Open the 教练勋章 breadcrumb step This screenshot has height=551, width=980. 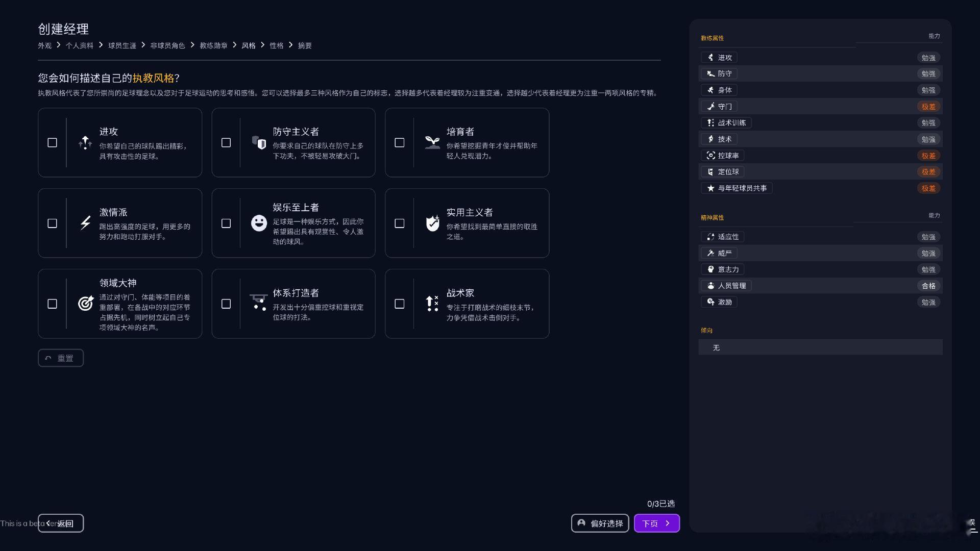[213, 45]
